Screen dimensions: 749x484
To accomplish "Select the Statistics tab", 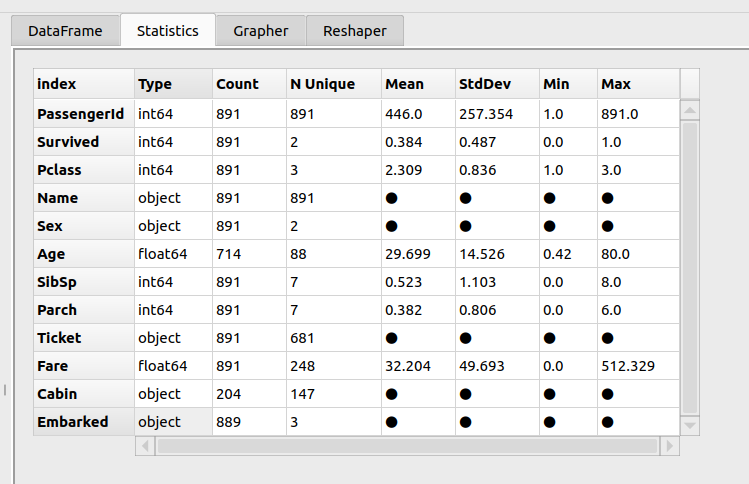I will tap(167, 31).
